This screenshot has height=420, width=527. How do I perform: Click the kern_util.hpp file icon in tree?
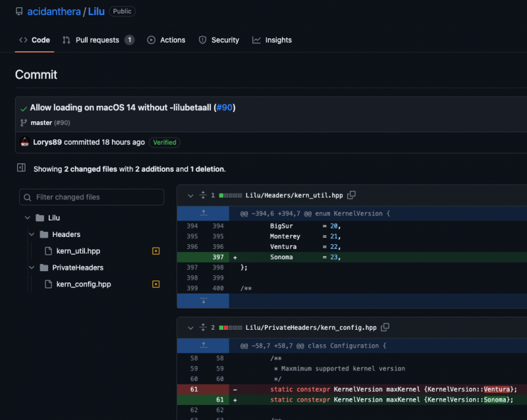[48, 251]
